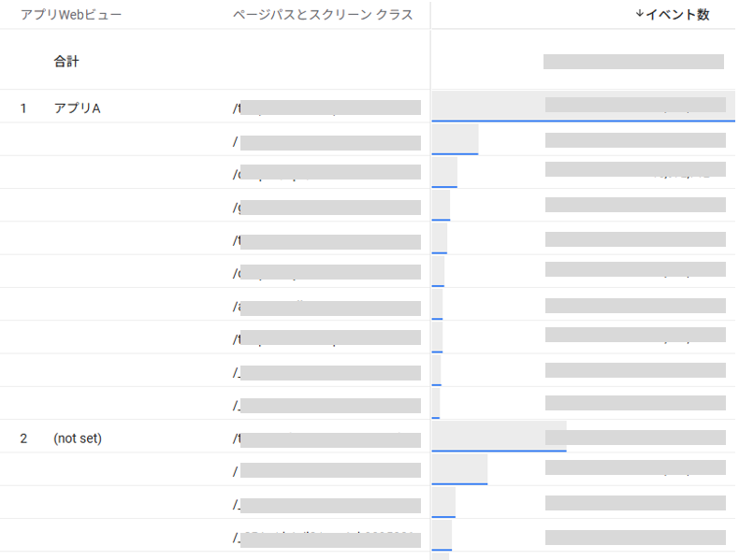Click the second event bar under アプリA
Image resolution: width=739 pixels, height=560 pixels.
455,139
